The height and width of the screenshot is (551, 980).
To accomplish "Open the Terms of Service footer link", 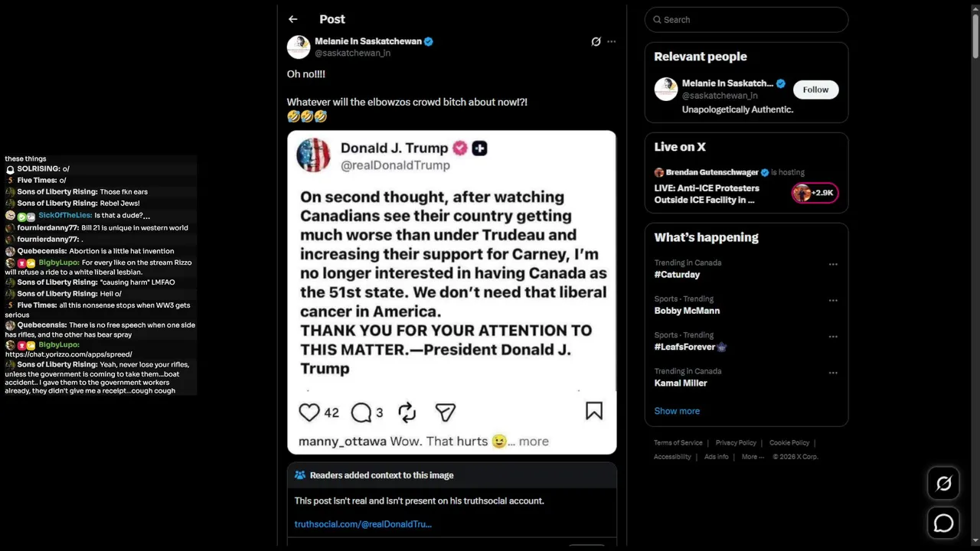I will (x=678, y=443).
